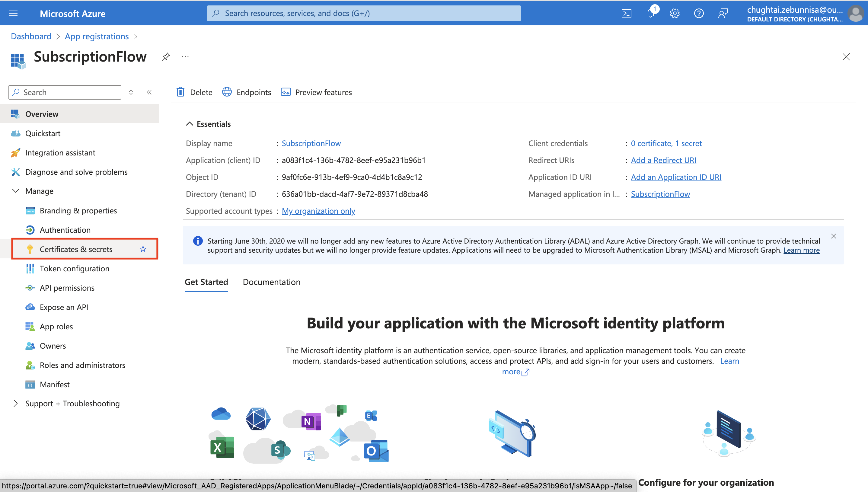Open SubscriptionFlow display name link
868x492 pixels.
[x=311, y=143]
